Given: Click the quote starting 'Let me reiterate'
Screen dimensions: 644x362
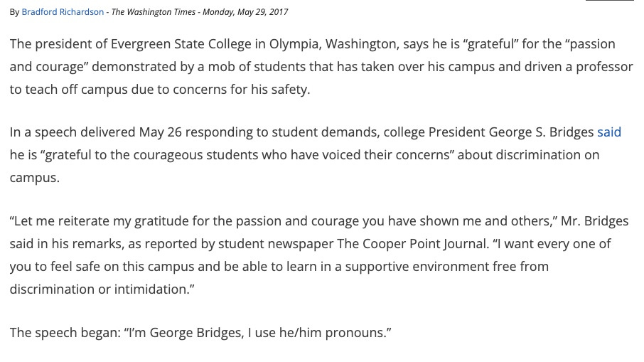Looking at the screenshot, I should point(284,221).
